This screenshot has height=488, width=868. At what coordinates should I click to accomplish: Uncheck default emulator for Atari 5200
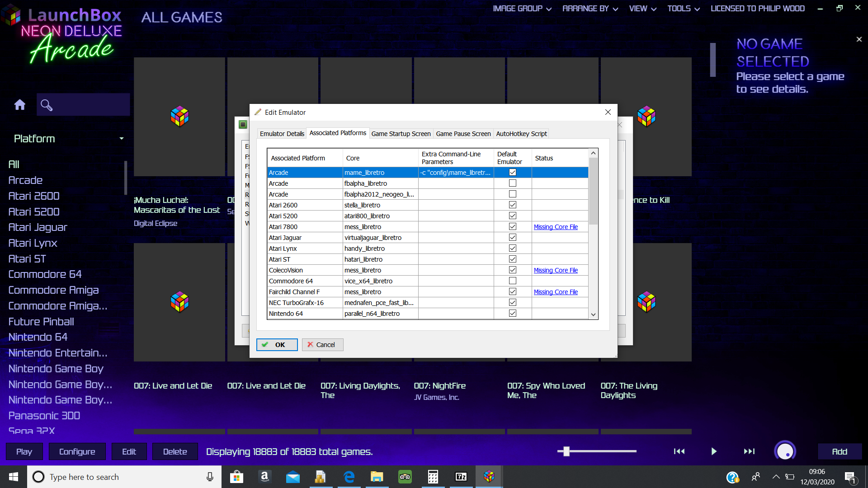click(x=513, y=216)
